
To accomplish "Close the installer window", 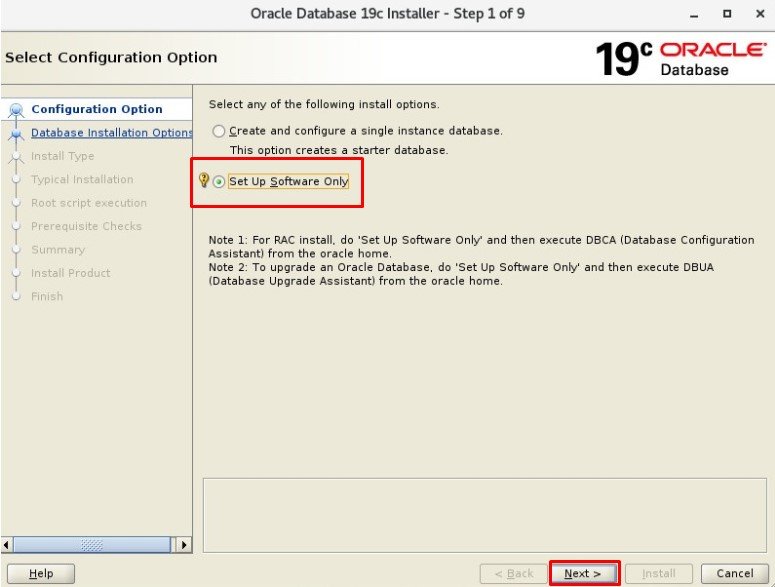I will [x=760, y=14].
